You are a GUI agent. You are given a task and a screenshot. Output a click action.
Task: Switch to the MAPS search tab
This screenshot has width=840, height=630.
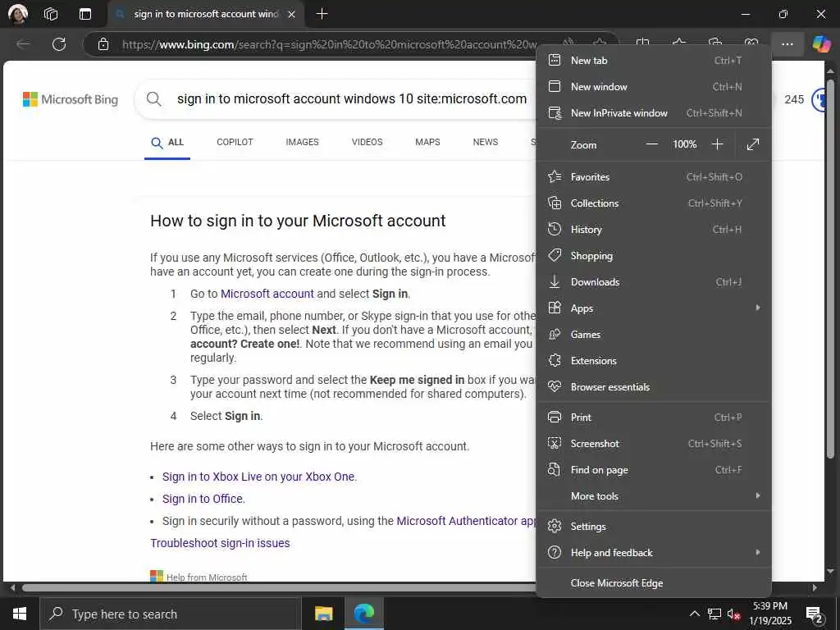click(427, 142)
